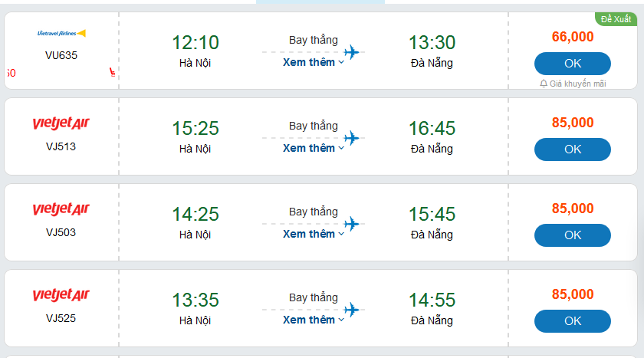Image resolution: width=644 pixels, height=358 pixels.
Task: Click the Đề Xuất recommended badge
Action: click(616, 19)
